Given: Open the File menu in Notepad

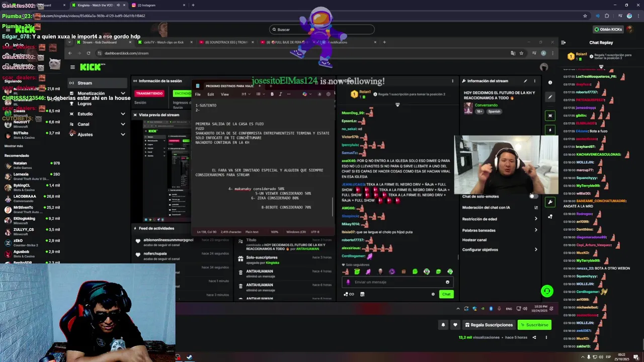Looking at the screenshot, I should 198,95.
